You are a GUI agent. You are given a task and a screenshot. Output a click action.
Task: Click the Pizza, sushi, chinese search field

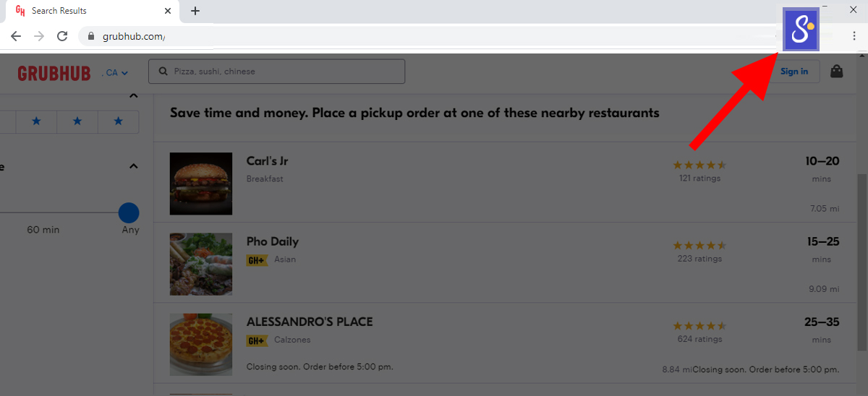(276, 72)
